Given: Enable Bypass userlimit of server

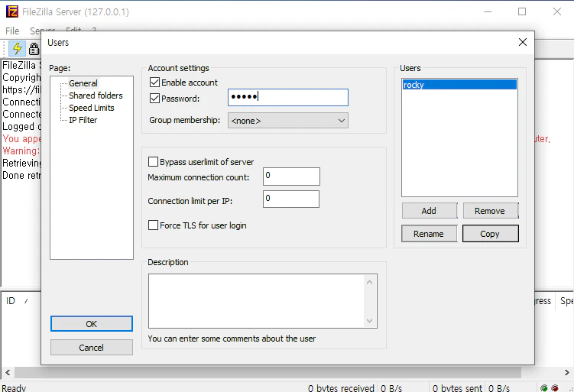Looking at the screenshot, I should pyautogui.click(x=153, y=161).
